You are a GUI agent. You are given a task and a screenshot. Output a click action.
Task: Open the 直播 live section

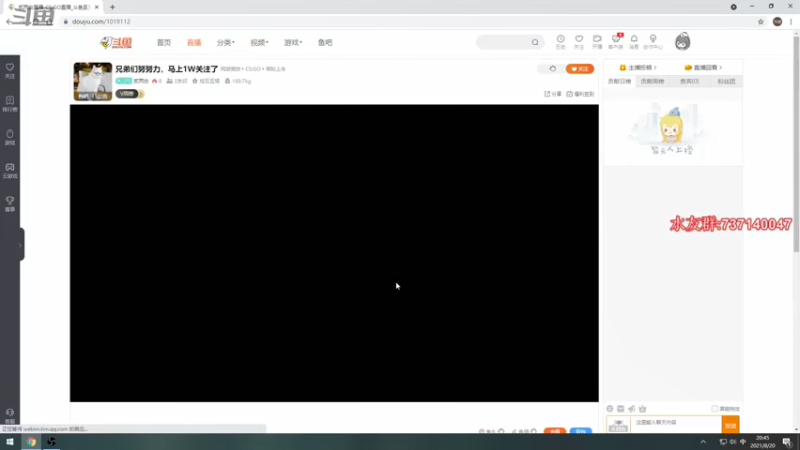(x=194, y=42)
